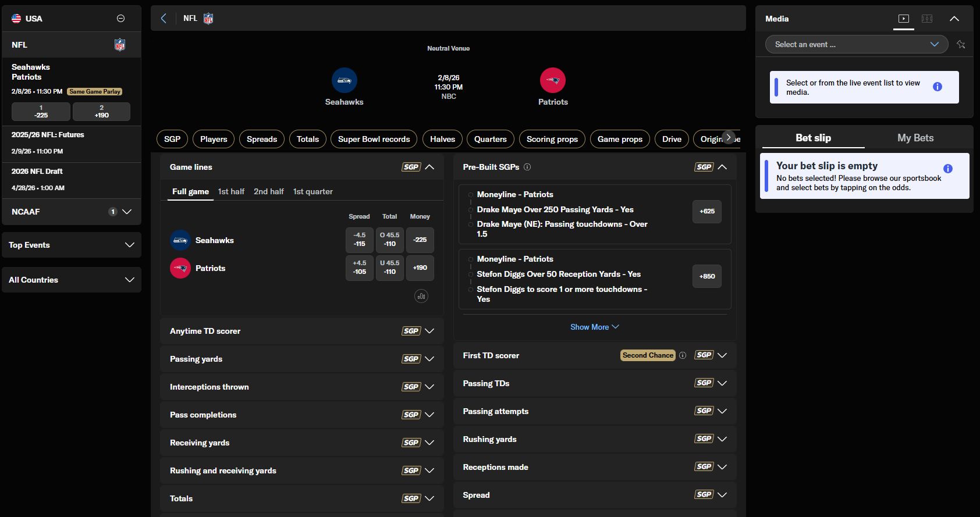Collapse USA section with minus circle icon
Image resolution: width=980 pixels, height=517 pixels.
point(120,19)
